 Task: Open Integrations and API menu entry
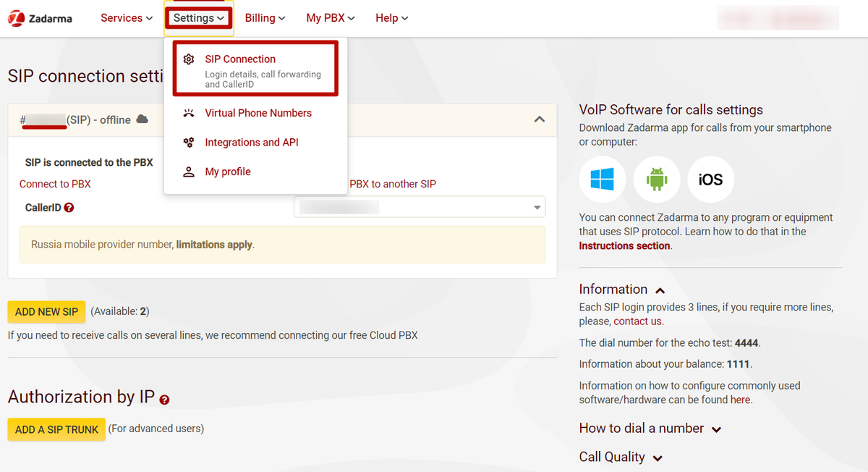252,143
